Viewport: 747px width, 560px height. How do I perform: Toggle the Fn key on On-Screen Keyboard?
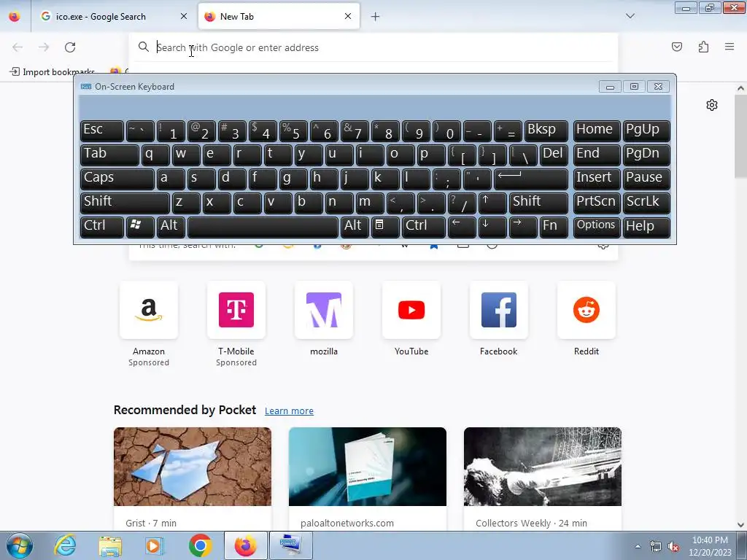pyautogui.click(x=554, y=227)
